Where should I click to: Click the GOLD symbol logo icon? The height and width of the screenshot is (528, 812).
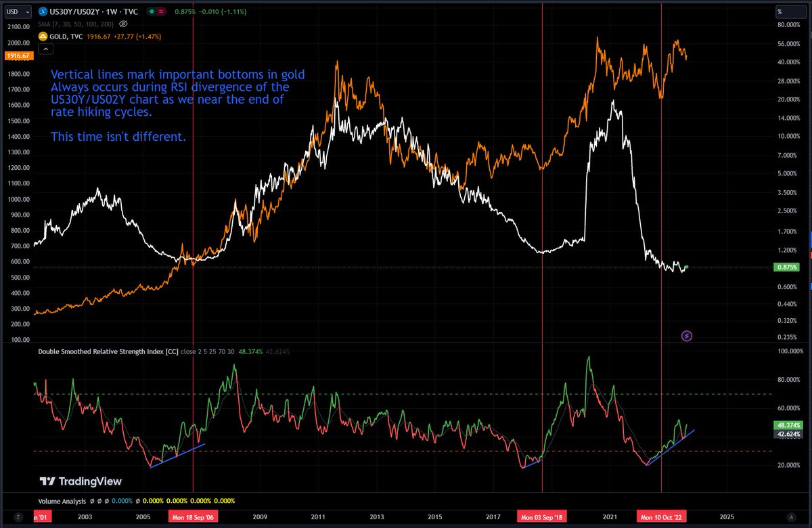pyautogui.click(x=43, y=35)
